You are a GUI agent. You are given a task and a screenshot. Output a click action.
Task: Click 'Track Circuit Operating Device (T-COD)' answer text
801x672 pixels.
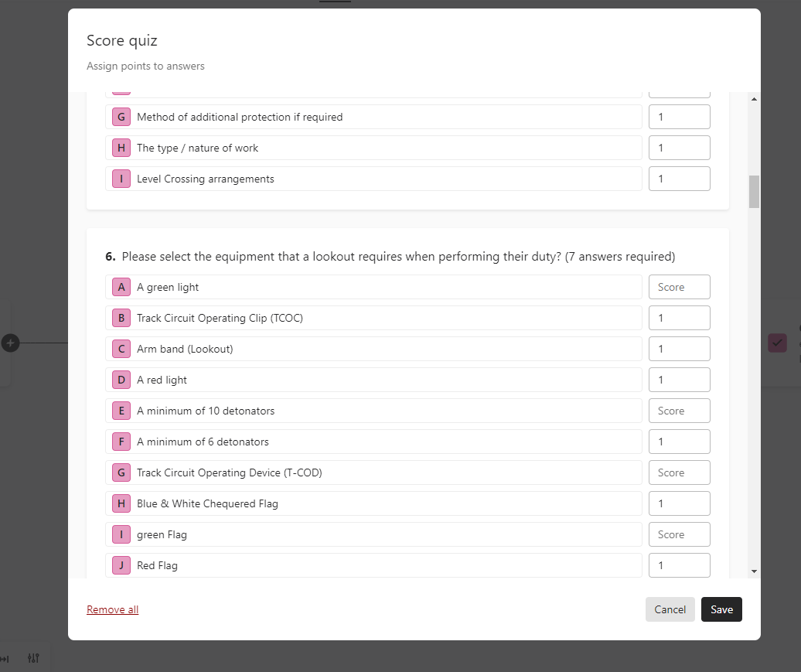(230, 472)
